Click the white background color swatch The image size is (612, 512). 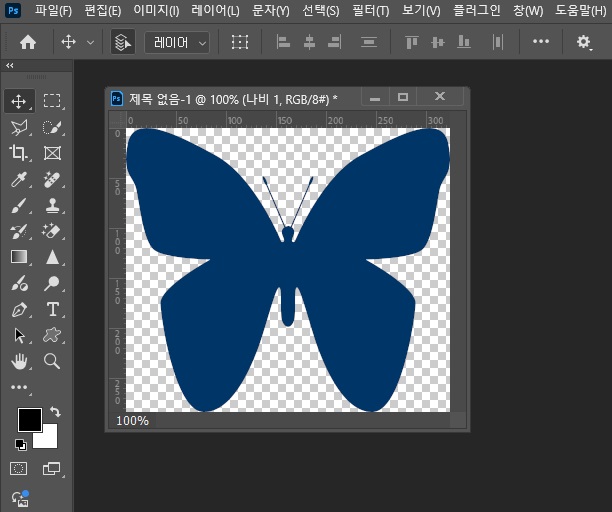(49, 440)
